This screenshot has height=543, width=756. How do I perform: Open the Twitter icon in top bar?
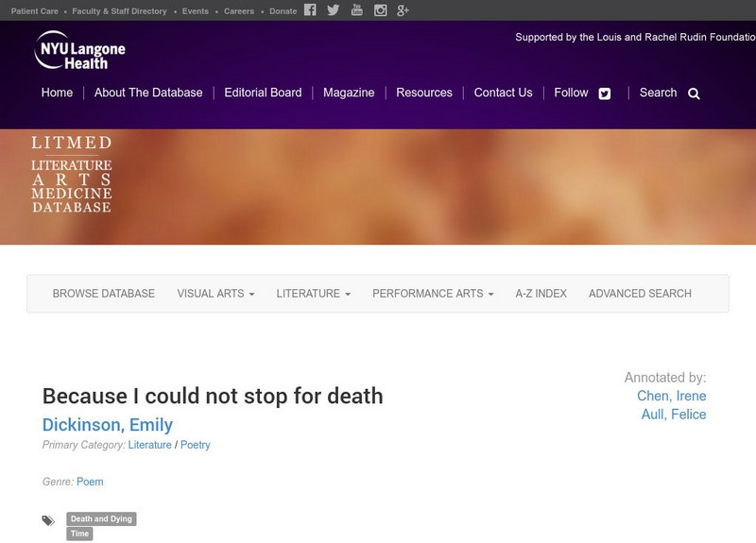pyautogui.click(x=333, y=10)
